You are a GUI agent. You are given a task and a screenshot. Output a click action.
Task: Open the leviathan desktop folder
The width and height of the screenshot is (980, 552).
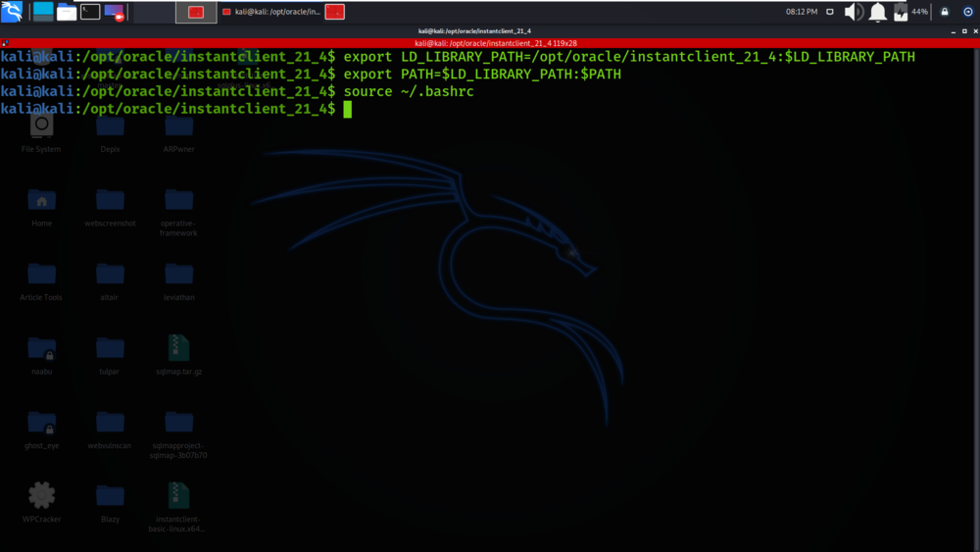tap(178, 282)
